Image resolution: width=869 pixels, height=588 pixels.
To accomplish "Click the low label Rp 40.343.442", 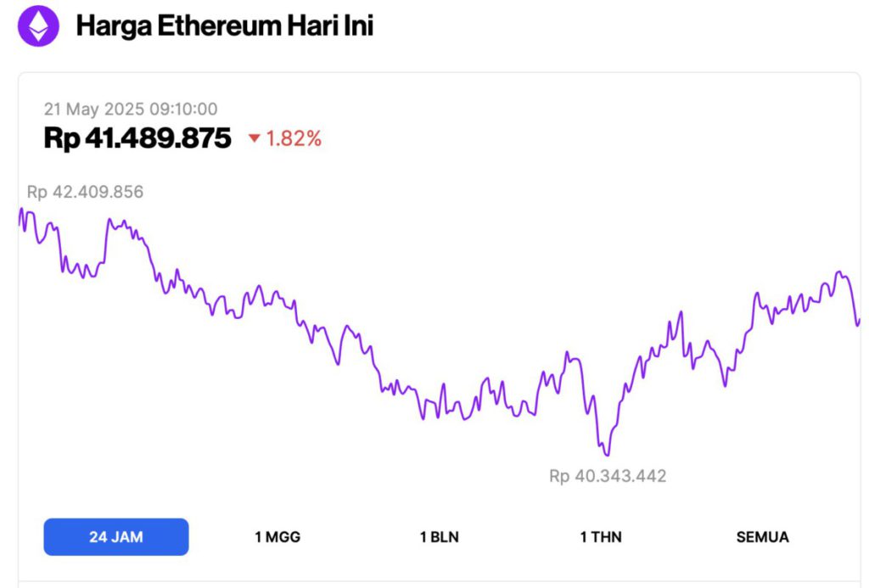I will click(x=608, y=476).
